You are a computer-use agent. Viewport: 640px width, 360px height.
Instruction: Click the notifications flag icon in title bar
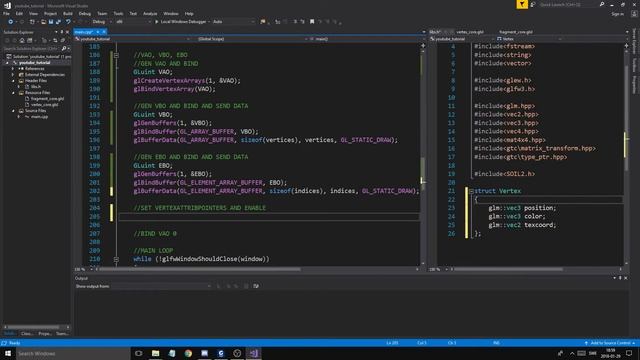pyautogui.click(x=522, y=4)
